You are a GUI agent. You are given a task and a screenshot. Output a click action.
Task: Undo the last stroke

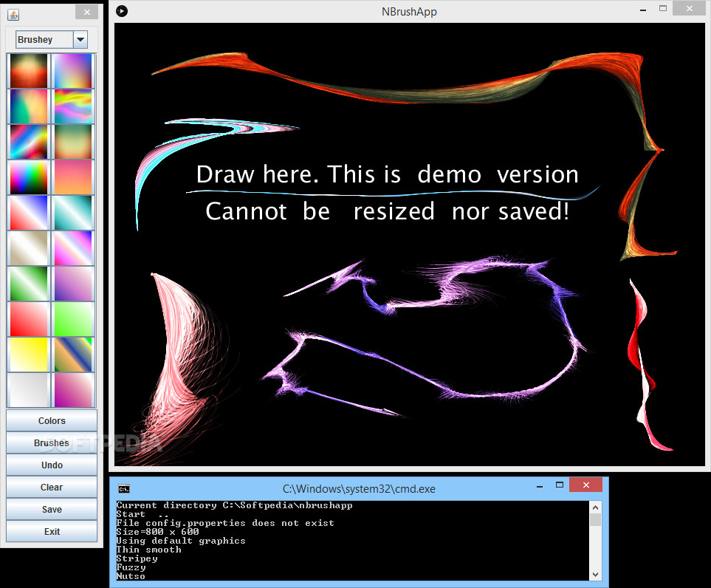pos(52,465)
